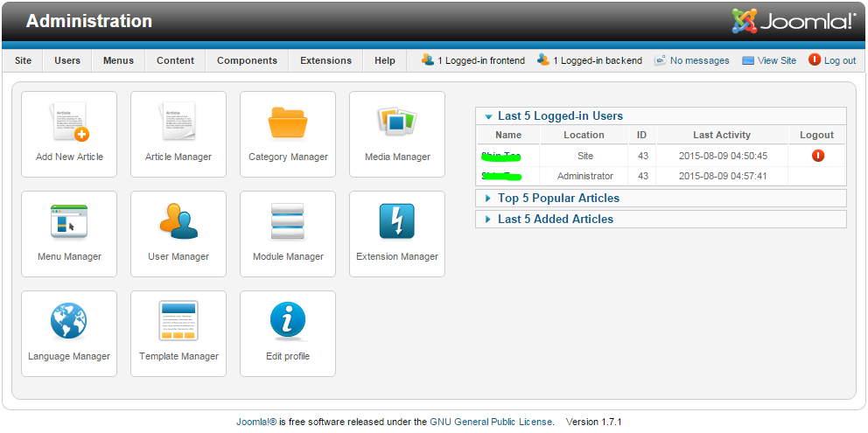
Task: Click the Site location cell in table
Action: pyautogui.click(x=585, y=157)
